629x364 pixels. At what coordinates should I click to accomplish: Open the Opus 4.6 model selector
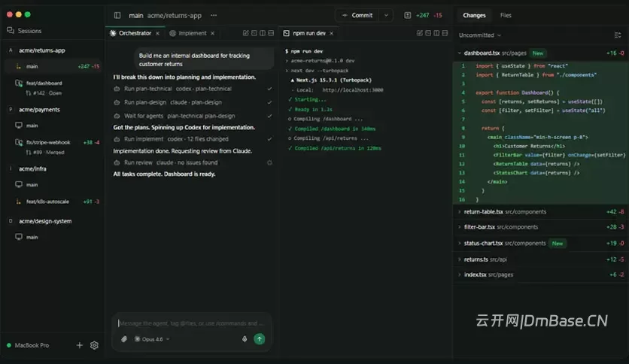click(152, 339)
